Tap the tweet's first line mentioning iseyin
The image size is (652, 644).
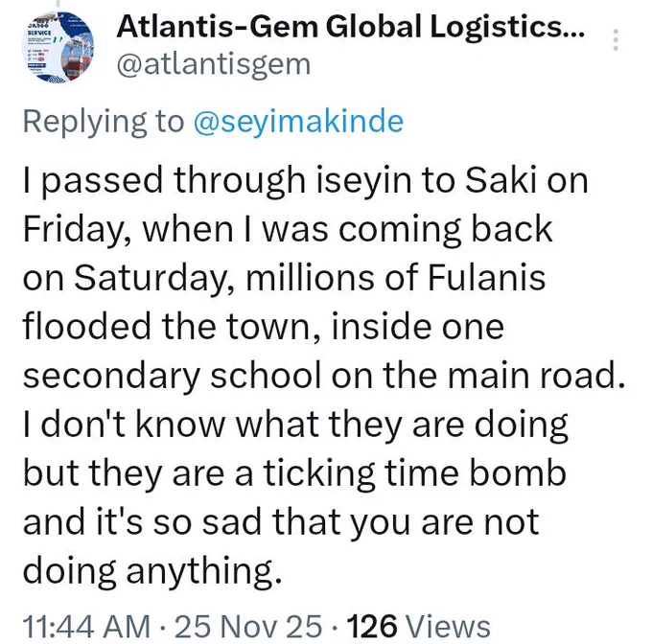[305, 181]
